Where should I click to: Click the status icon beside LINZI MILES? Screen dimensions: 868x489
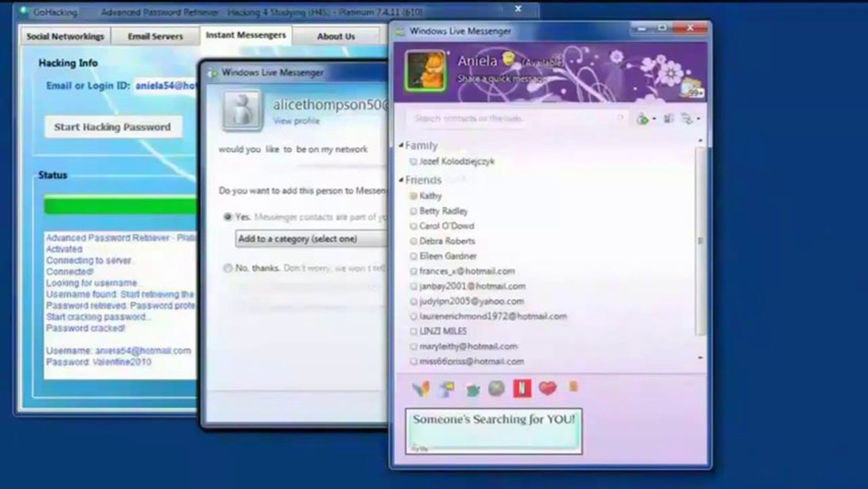pyautogui.click(x=413, y=331)
